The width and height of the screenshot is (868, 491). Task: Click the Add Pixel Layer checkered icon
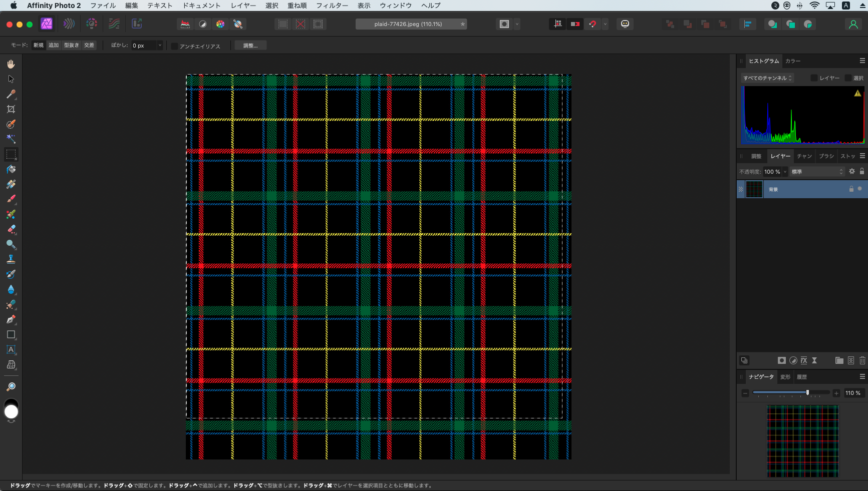point(851,360)
